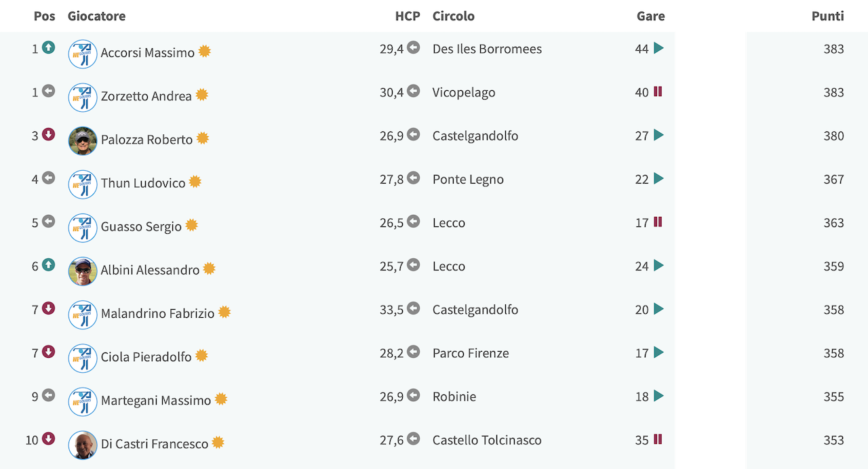
Task: Click the gray HCP arrow next to 25,7
Action: coord(414,265)
